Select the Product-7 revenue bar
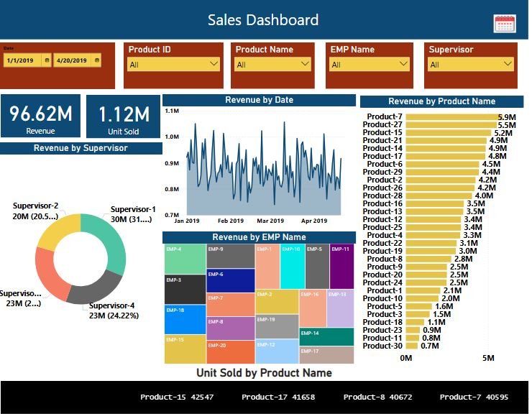 451,117
